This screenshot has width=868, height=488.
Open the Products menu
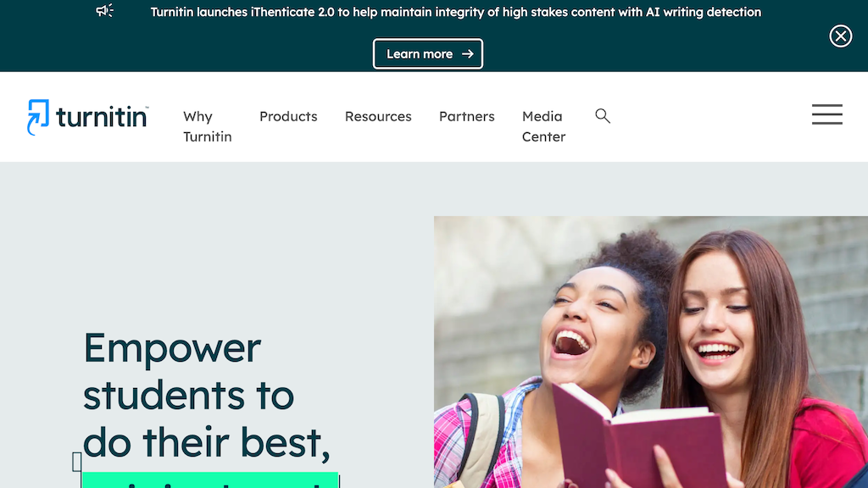click(x=288, y=116)
